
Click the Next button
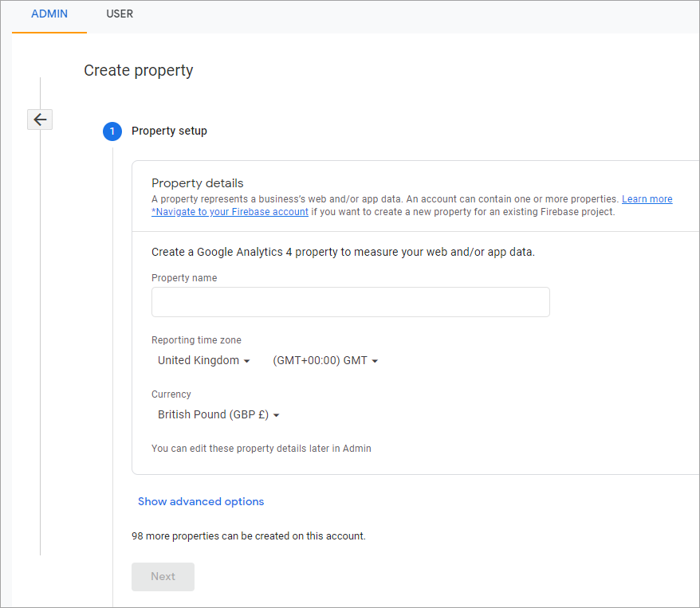tap(163, 576)
